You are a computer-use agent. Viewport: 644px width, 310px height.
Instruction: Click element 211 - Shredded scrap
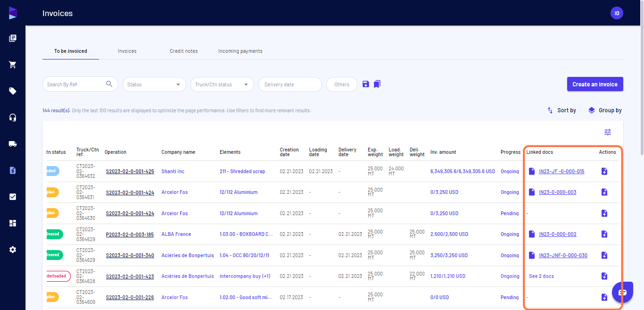pos(242,171)
